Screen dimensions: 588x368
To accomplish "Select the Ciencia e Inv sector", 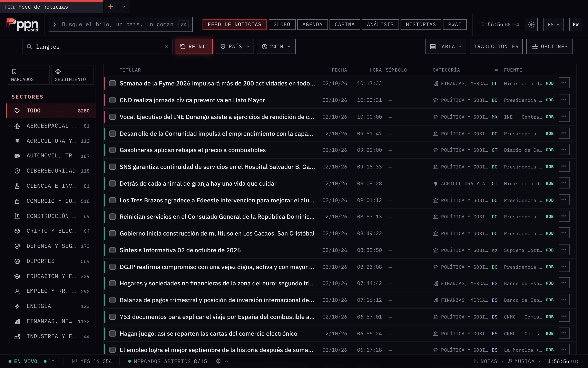I will 51,186.
